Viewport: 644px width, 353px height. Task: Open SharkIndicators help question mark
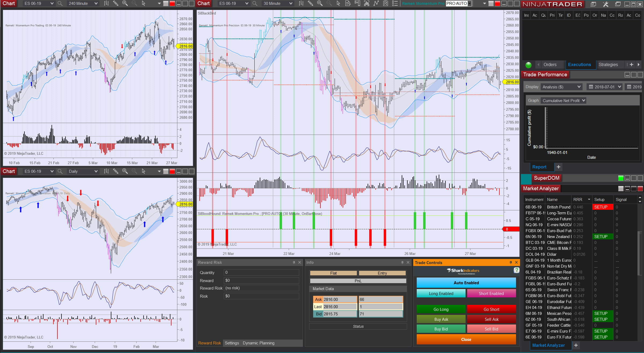click(516, 270)
